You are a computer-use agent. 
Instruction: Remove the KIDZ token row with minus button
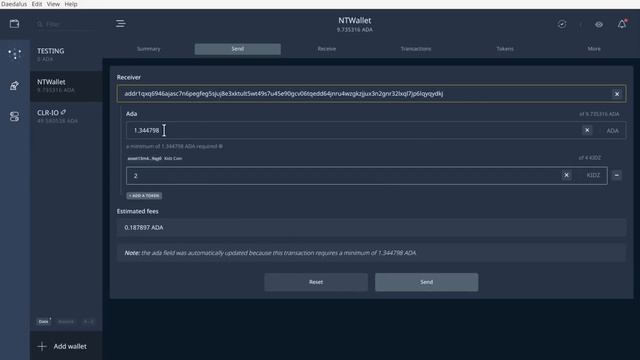pos(617,175)
